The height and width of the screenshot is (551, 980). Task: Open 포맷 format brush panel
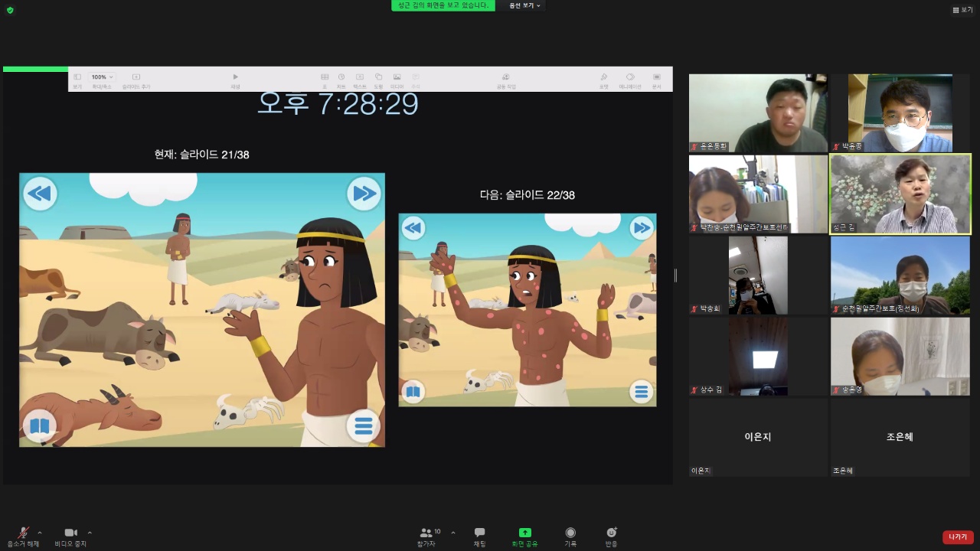(604, 77)
